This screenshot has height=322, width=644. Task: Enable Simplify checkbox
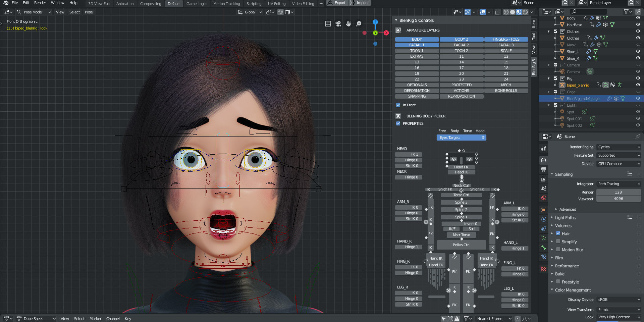coord(558,241)
